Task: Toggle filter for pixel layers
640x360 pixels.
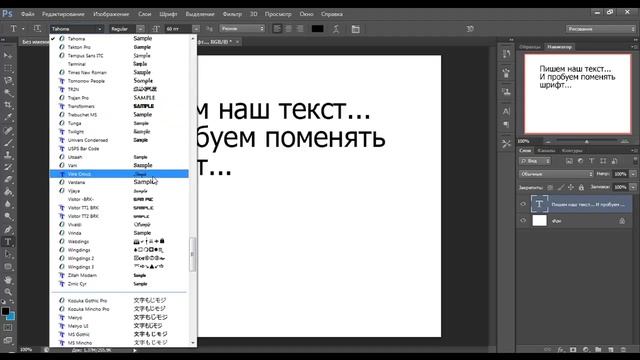Action: (x=569, y=161)
